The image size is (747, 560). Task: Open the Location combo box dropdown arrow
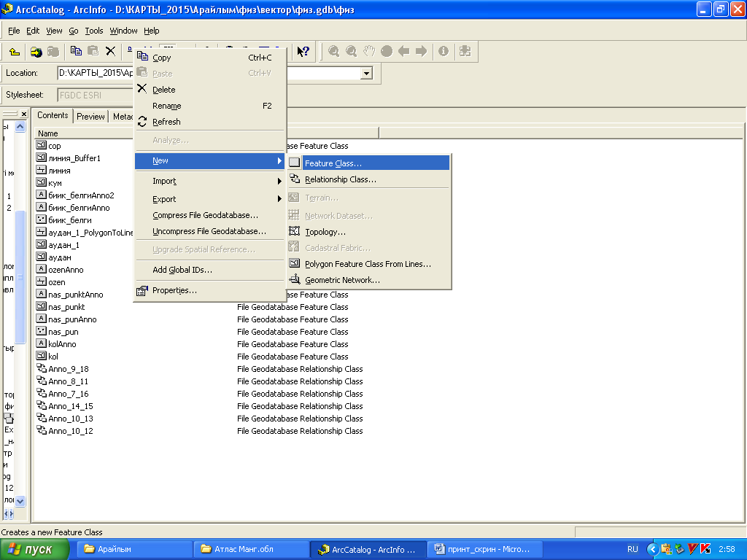pos(366,74)
